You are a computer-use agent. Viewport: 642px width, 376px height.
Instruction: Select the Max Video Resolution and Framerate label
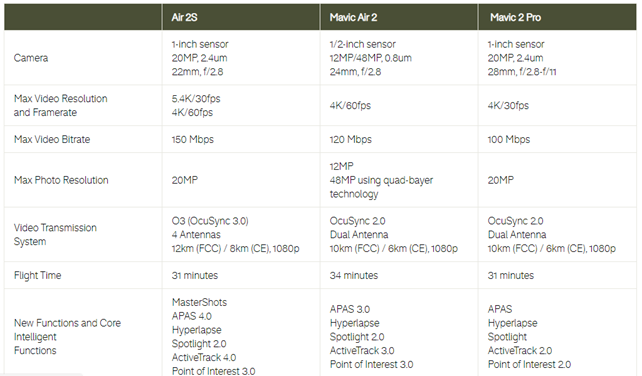click(x=61, y=105)
